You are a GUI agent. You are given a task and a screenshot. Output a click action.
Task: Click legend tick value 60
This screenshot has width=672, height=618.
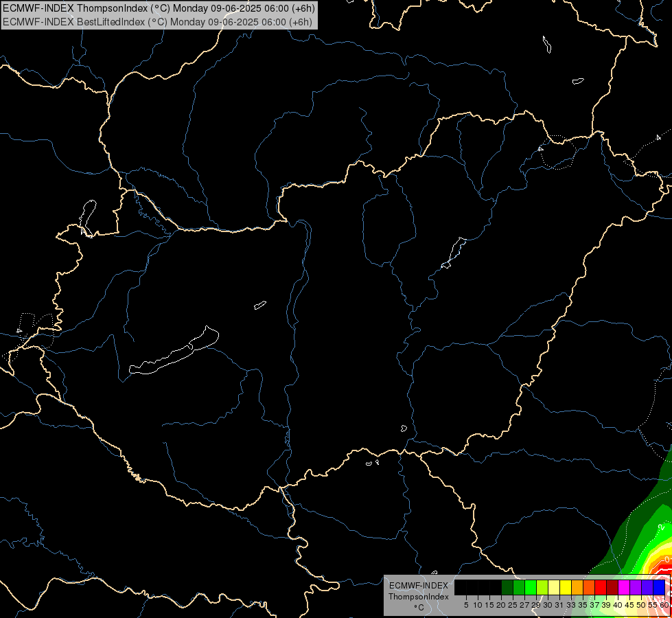(x=664, y=605)
